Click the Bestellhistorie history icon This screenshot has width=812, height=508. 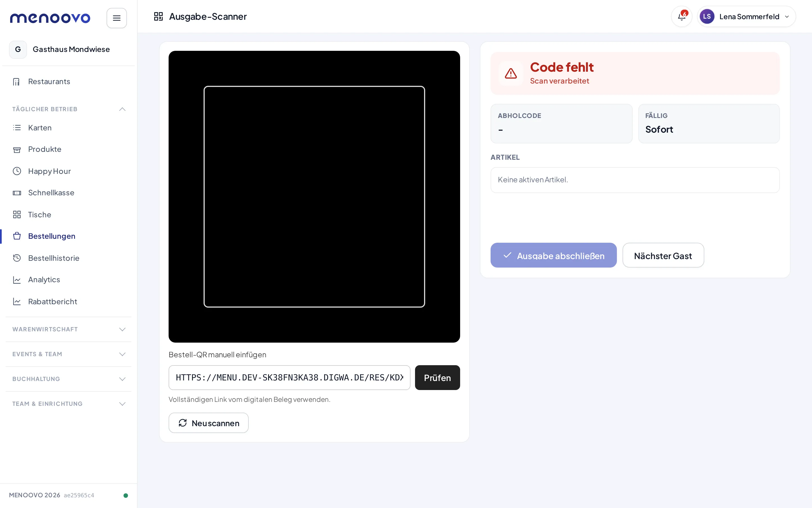(17, 258)
